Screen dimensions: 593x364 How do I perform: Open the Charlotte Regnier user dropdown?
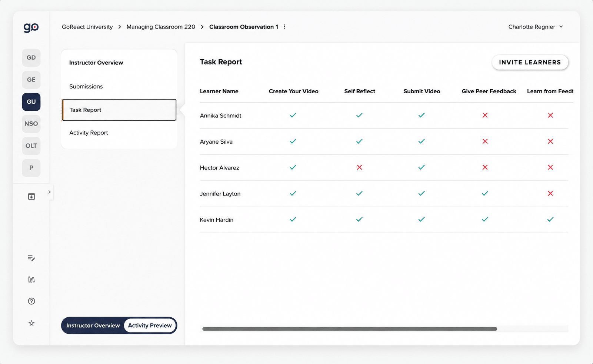[x=536, y=27]
